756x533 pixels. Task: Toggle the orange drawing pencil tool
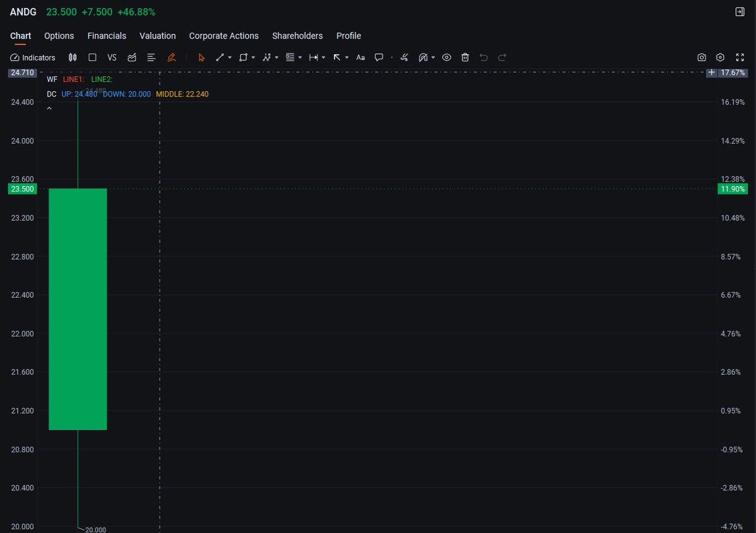(171, 57)
